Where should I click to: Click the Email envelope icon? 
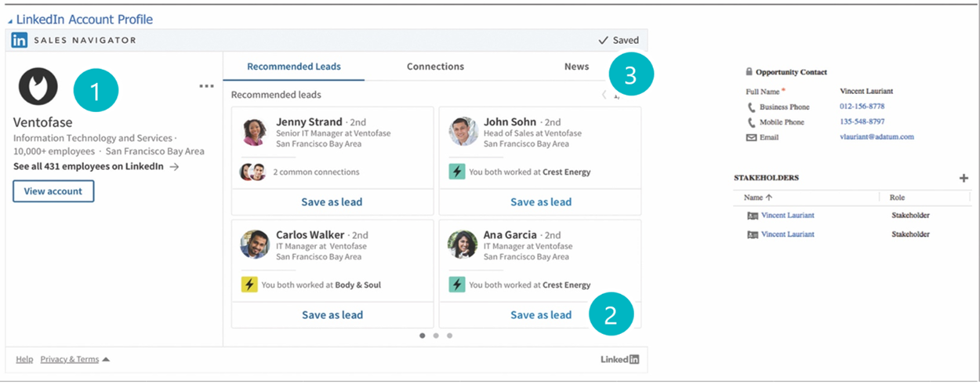tap(751, 137)
